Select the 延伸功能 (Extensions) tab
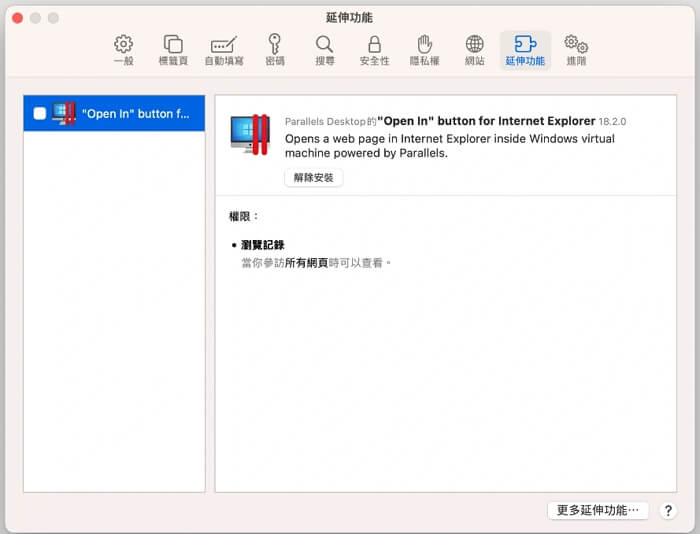This screenshot has width=700, height=534. [x=525, y=50]
